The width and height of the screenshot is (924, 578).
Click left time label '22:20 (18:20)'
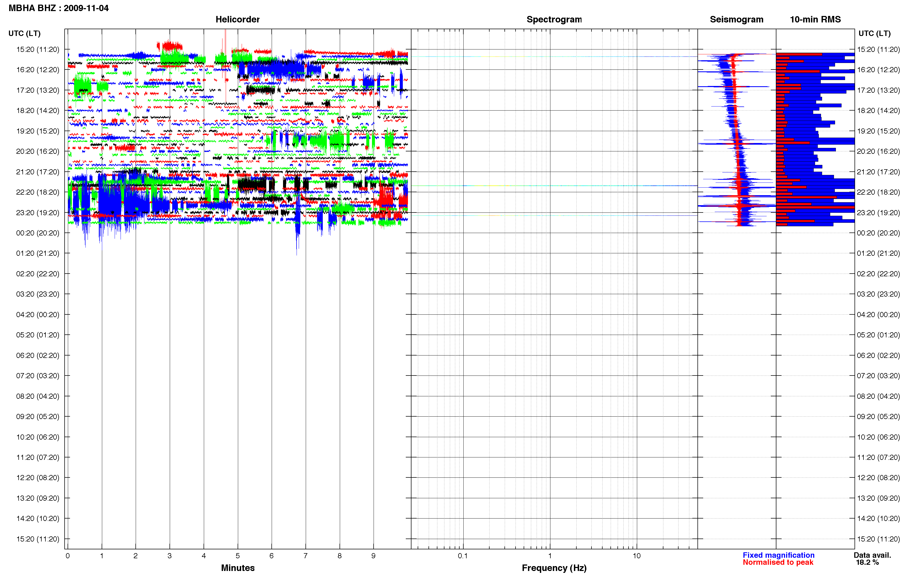tap(38, 192)
